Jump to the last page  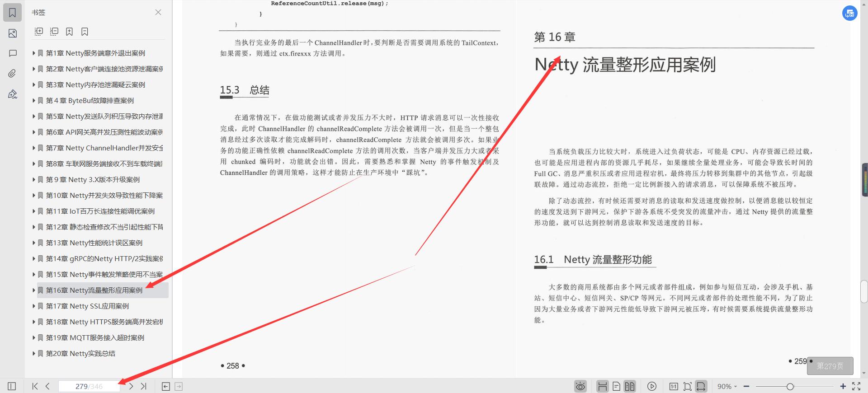144,386
